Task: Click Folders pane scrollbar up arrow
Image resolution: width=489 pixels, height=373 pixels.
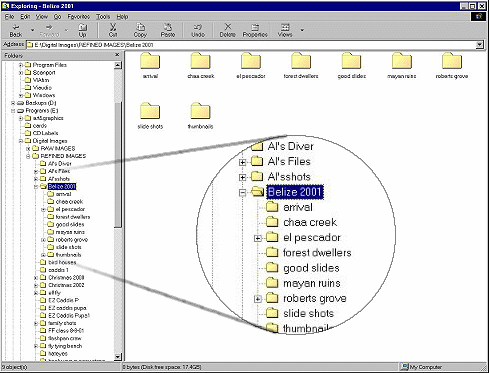Action: point(118,65)
